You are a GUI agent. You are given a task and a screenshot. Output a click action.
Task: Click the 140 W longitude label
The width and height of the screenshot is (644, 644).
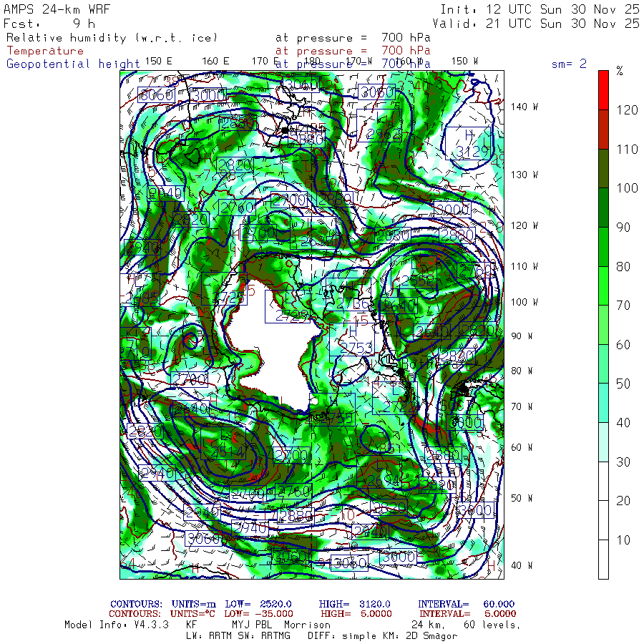[x=525, y=107]
